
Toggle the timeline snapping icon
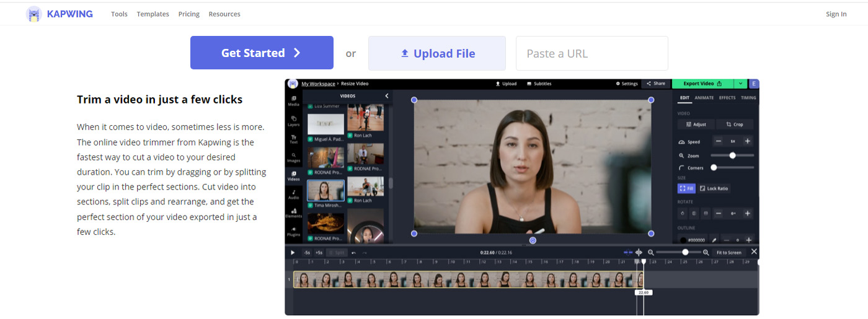[x=628, y=252]
